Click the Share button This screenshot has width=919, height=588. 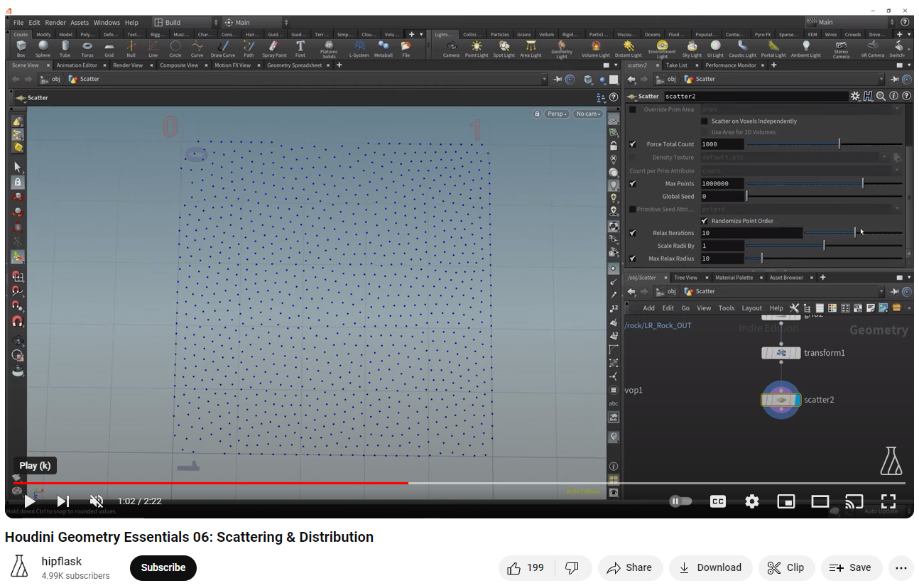click(x=630, y=567)
